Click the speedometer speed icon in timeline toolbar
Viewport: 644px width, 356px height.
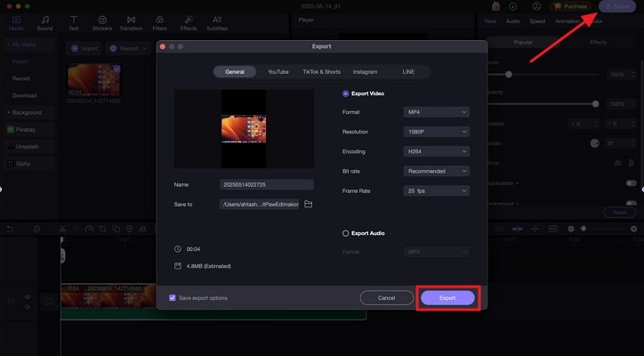[x=89, y=229]
